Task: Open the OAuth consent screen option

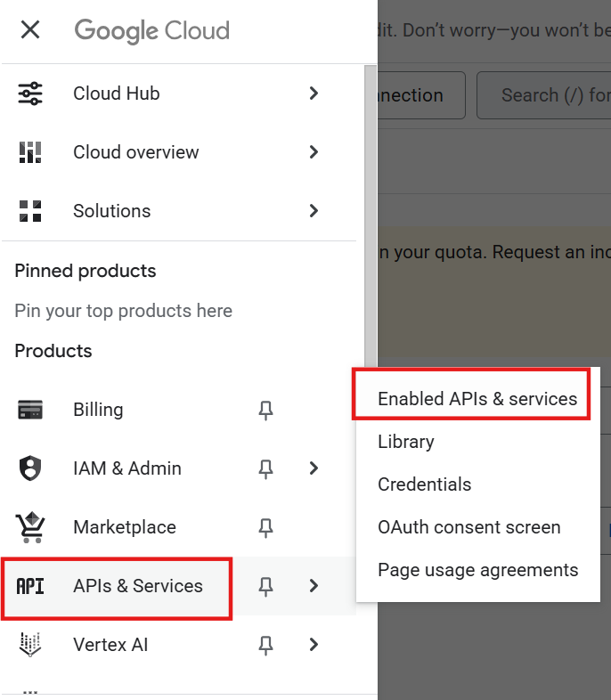Action: point(469,527)
